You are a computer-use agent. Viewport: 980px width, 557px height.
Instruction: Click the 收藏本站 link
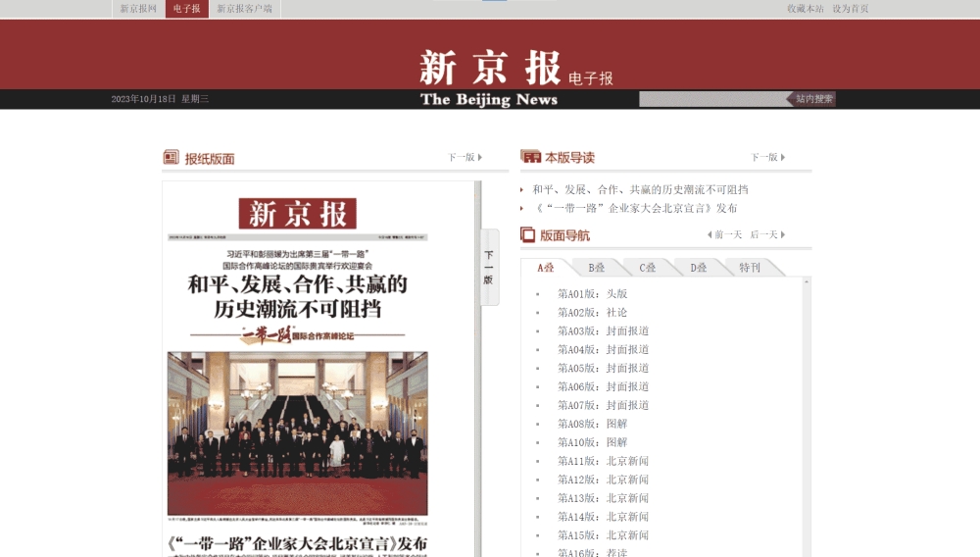[805, 9]
